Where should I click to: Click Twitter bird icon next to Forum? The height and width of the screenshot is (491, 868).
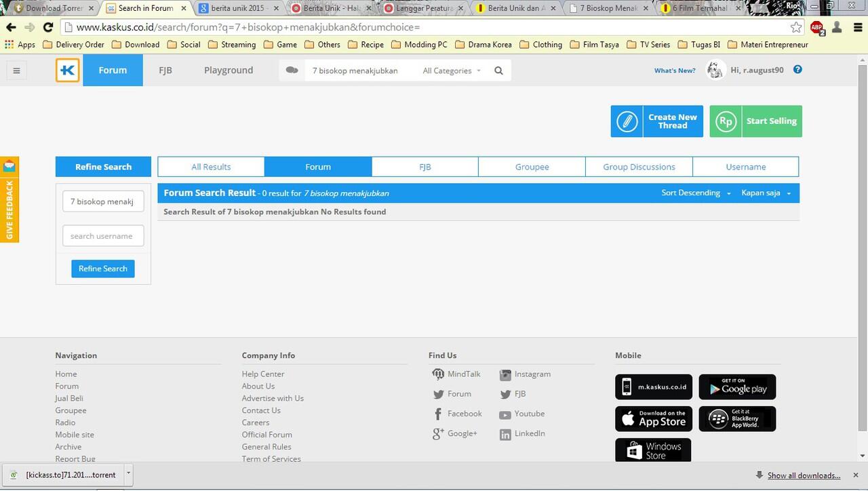[438, 394]
